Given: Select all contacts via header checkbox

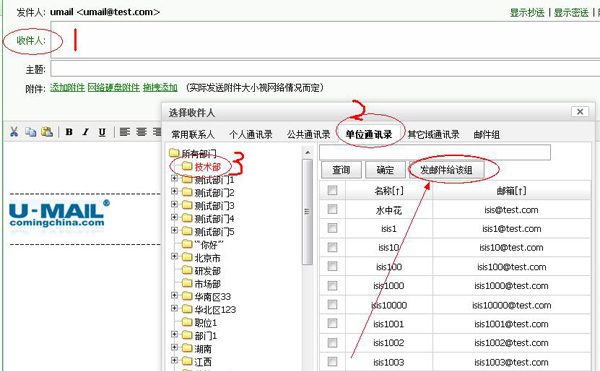Looking at the screenshot, I should point(332,190).
